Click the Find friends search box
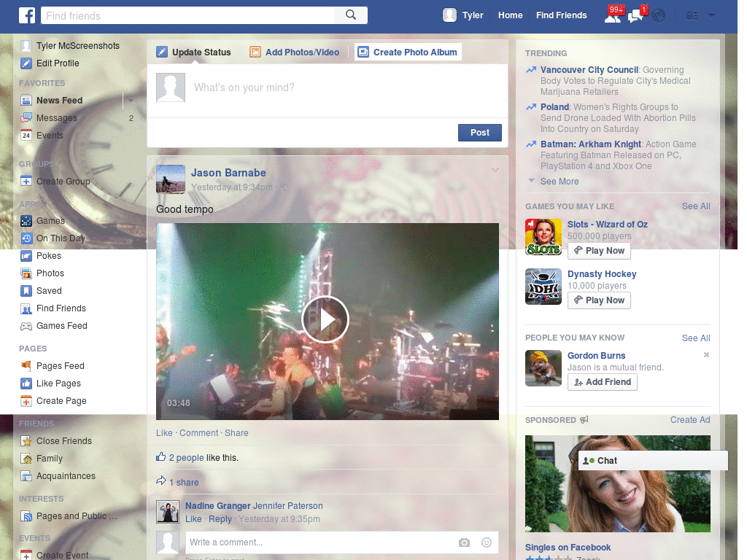This screenshot has width=747, height=560. pyautogui.click(x=187, y=16)
